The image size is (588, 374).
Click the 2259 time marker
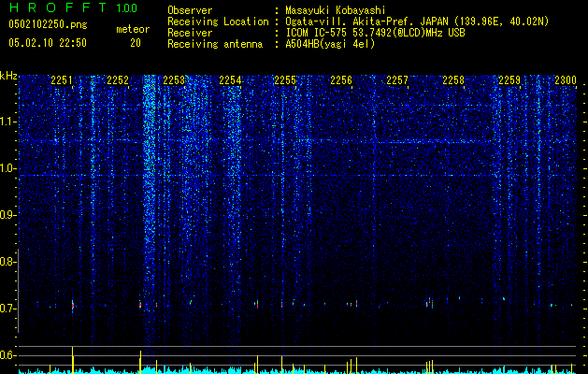click(x=509, y=80)
